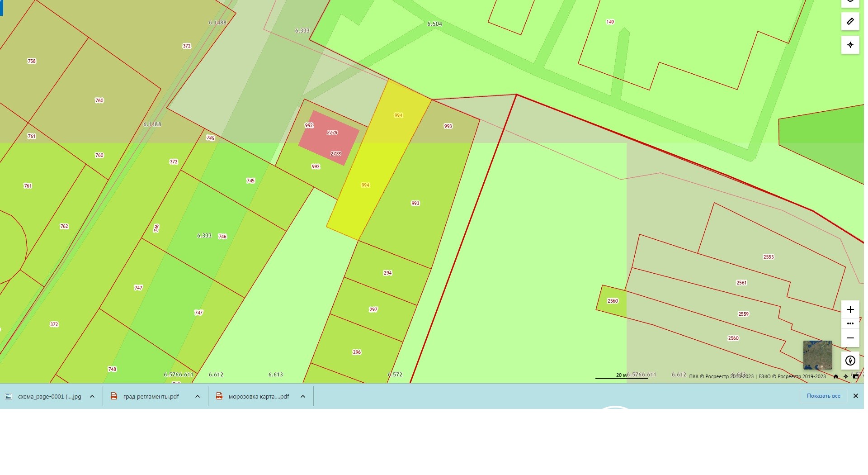Select parcel labeled 296
The width and height of the screenshot is (868, 475).
pos(357,352)
